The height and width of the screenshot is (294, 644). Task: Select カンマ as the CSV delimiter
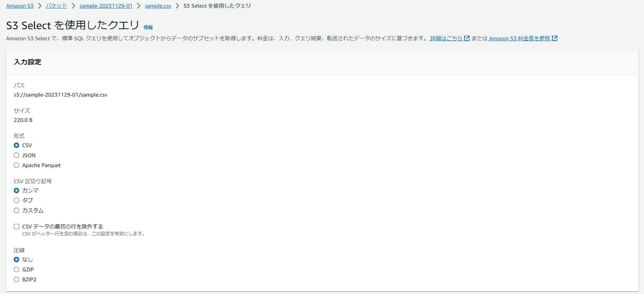[x=16, y=191]
